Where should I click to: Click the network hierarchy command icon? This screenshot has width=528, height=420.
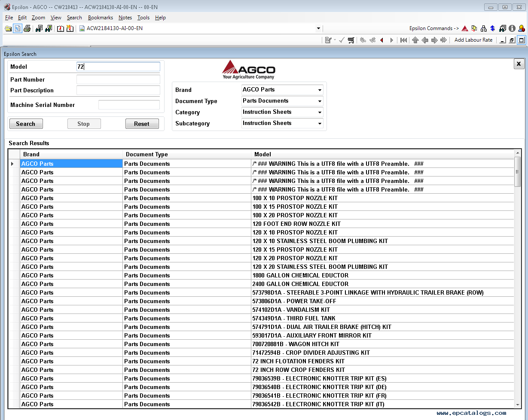484,28
